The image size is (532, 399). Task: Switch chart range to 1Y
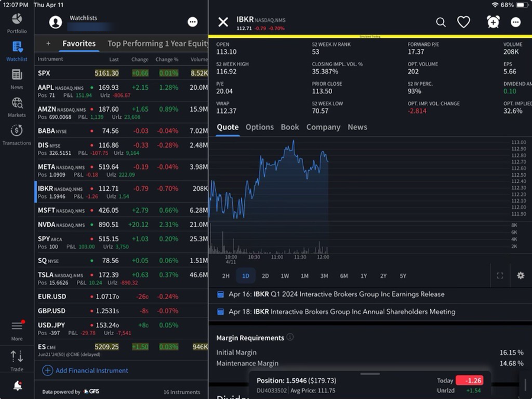[364, 276]
